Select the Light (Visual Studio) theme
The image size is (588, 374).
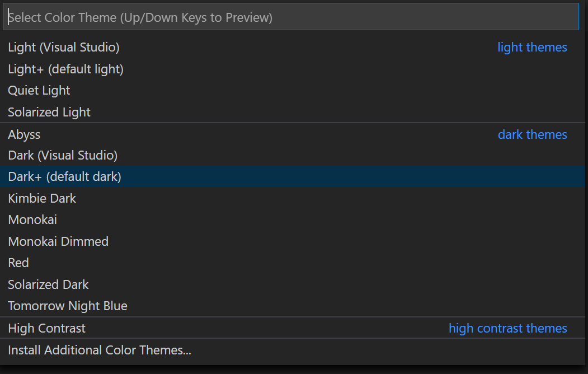[x=63, y=47]
